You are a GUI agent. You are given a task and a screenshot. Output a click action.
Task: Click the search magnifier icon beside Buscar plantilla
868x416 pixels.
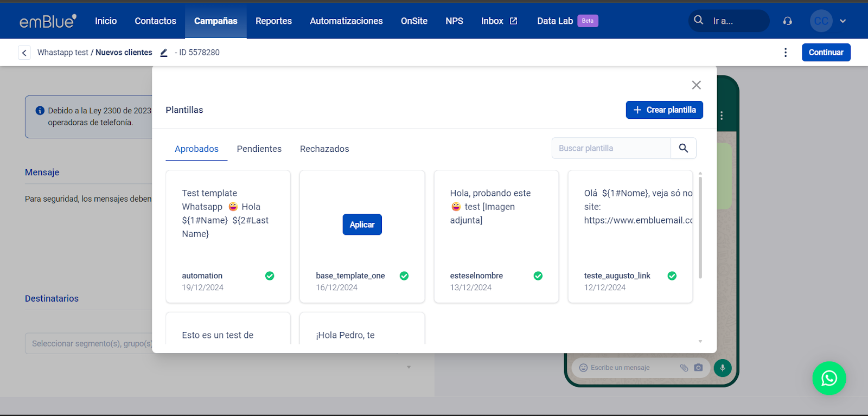coord(683,148)
